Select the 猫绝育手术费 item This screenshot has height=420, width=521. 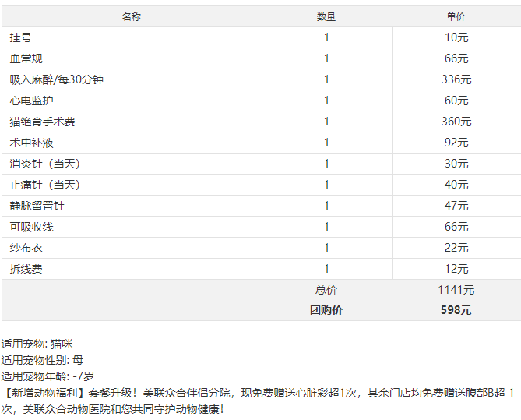(x=43, y=122)
